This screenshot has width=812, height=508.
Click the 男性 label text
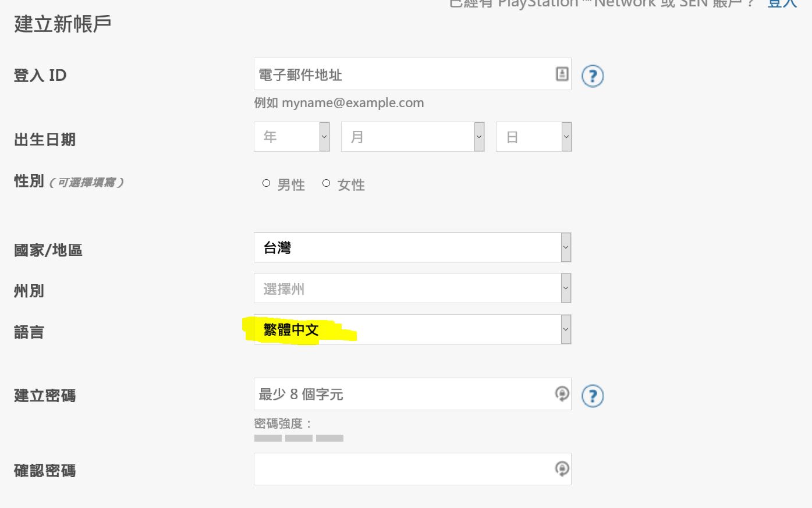pos(291,185)
